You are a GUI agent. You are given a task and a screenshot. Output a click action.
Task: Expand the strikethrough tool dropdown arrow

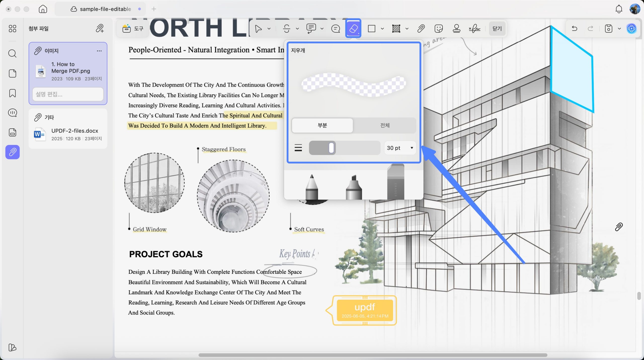click(x=297, y=29)
